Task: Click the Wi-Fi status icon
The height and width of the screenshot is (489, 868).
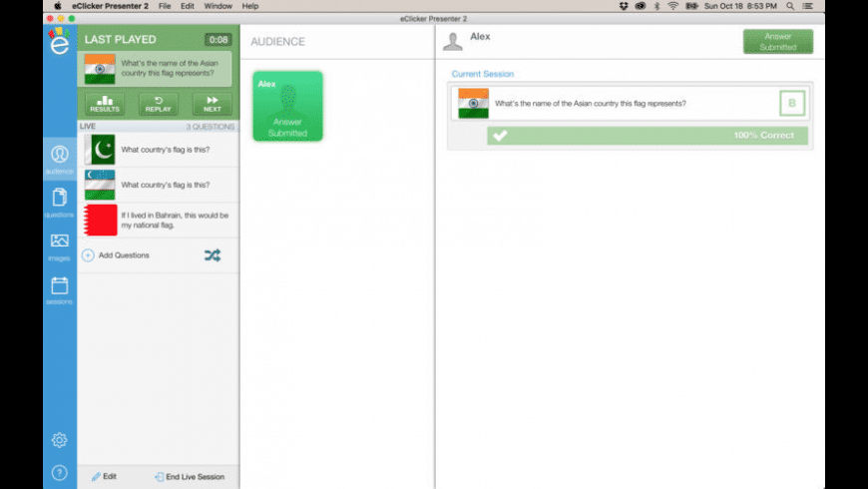Action: [673, 6]
